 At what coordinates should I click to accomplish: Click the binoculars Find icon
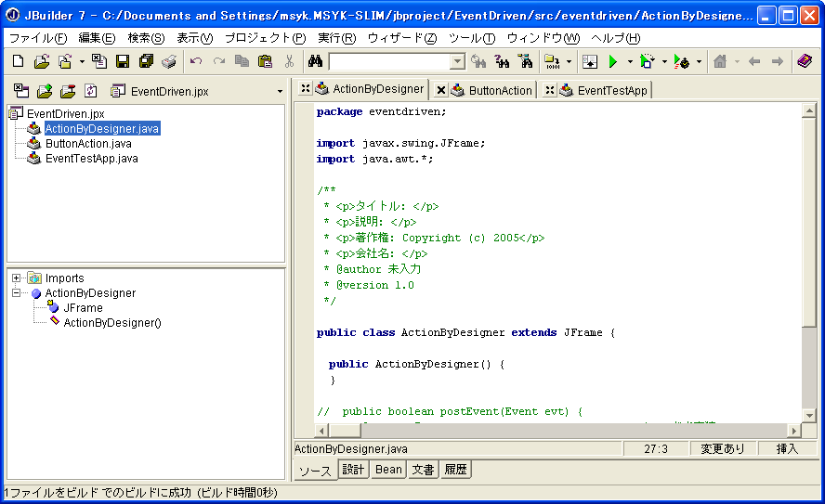click(x=315, y=62)
